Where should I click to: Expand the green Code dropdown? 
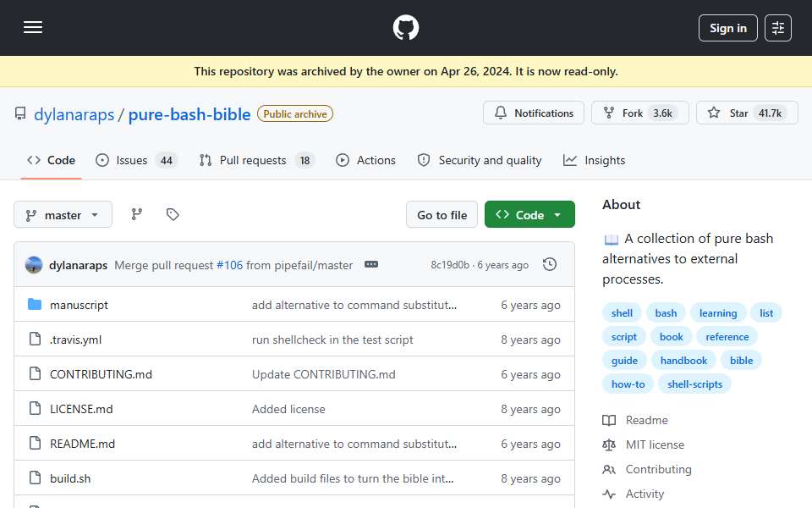pos(529,214)
